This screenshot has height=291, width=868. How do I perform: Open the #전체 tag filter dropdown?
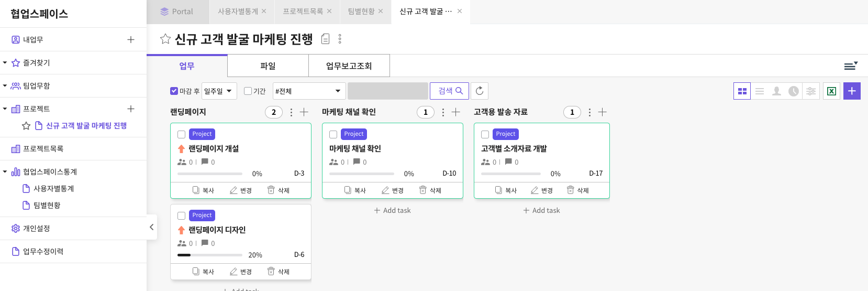309,91
